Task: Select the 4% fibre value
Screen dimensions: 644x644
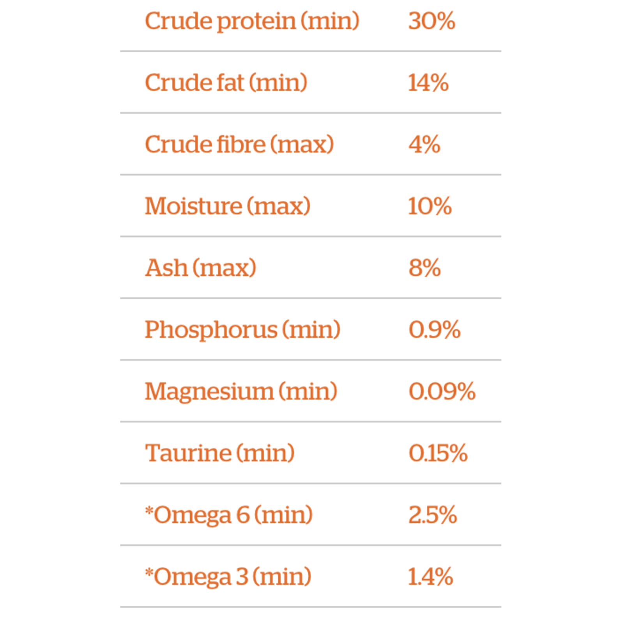Action: (424, 145)
